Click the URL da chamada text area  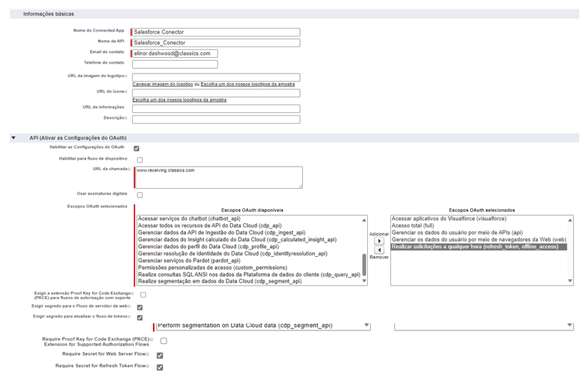point(219,177)
